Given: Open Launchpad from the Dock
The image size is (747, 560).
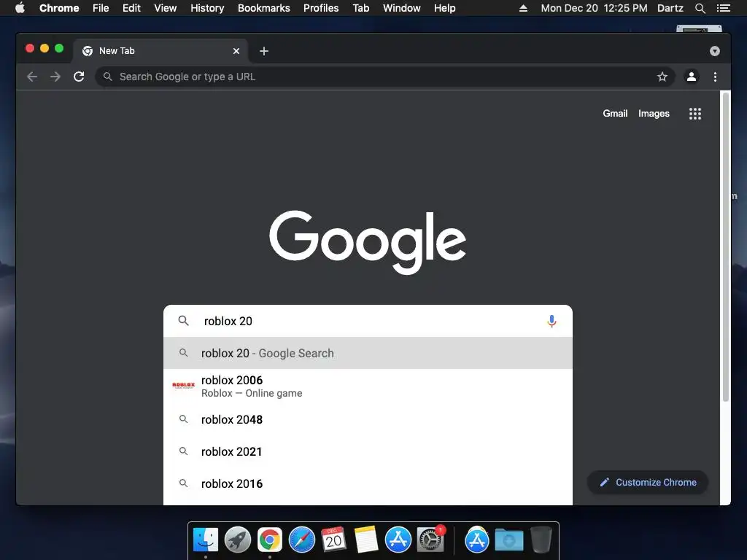Looking at the screenshot, I should click(x=238, y=540).
